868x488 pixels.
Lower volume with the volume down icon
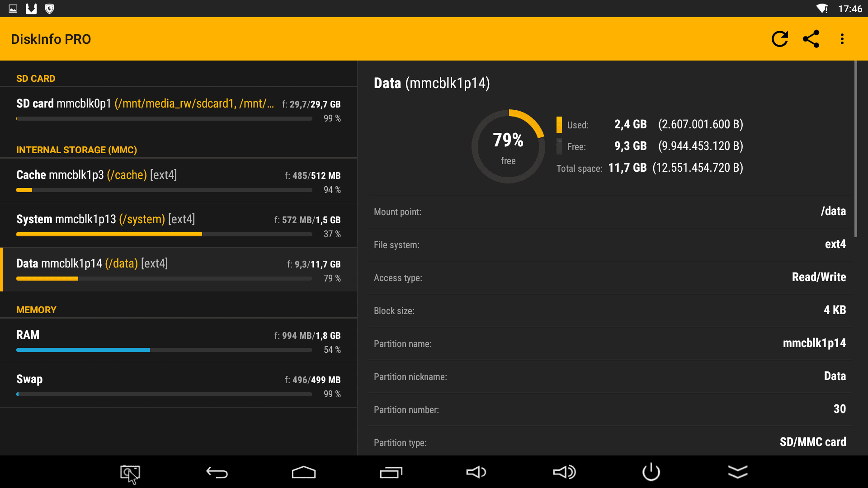coord(476,472)
